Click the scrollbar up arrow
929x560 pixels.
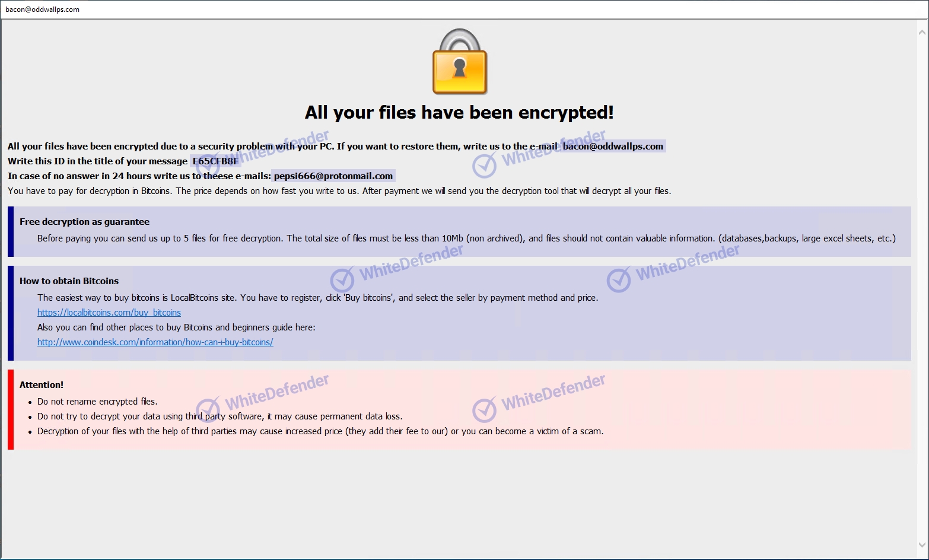coord(922,33)
